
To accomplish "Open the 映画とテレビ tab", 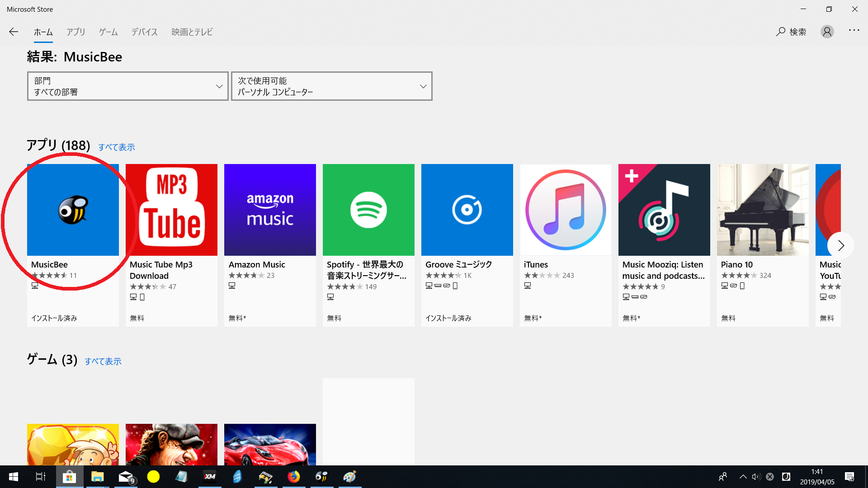I will 192,32.
